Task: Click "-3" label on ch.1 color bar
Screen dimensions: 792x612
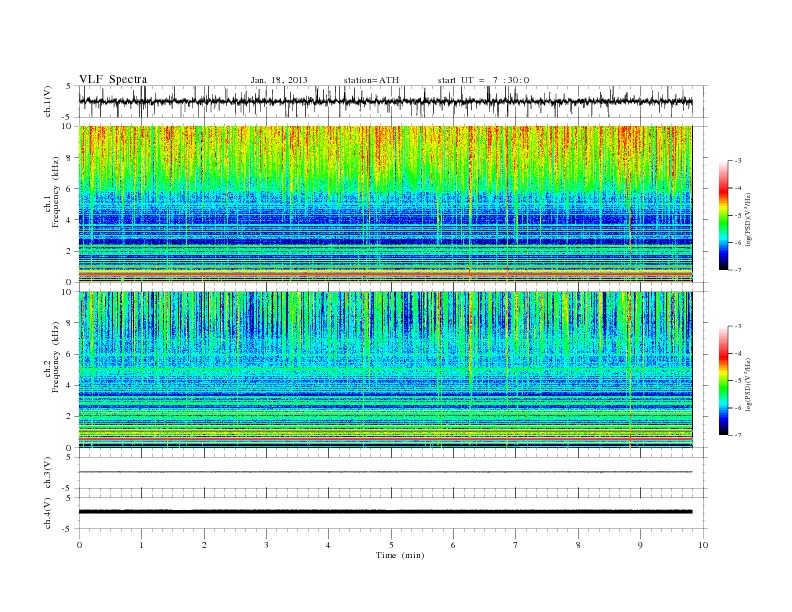Action: click(x=738, y=161)
